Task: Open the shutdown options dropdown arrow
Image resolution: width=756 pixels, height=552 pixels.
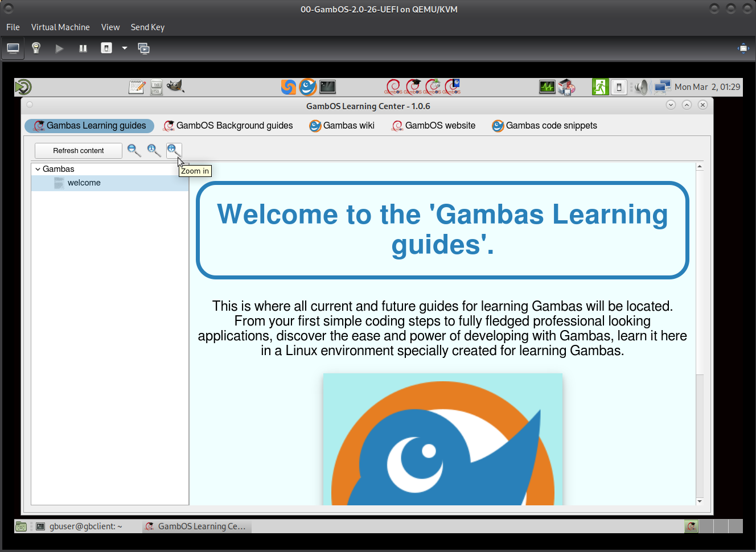Action: point(124,48)
